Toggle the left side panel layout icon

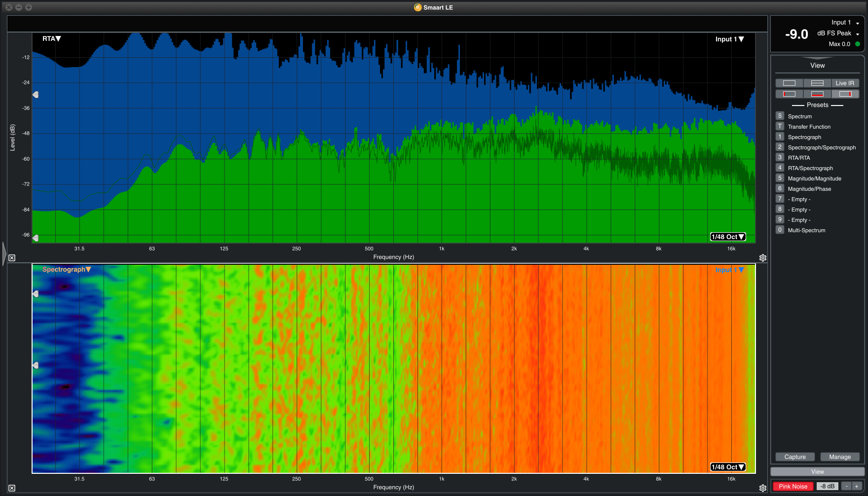point(789,94)
